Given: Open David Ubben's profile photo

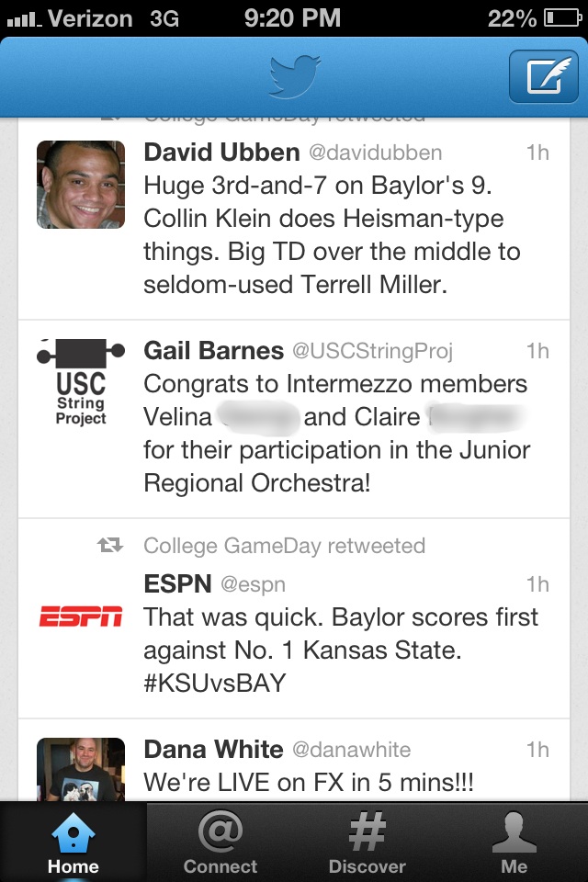Looking at the screenshot, I should coord(81,185).
